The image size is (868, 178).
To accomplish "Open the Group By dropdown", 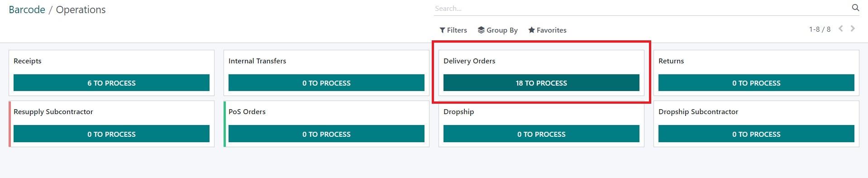I will point(497,30).
